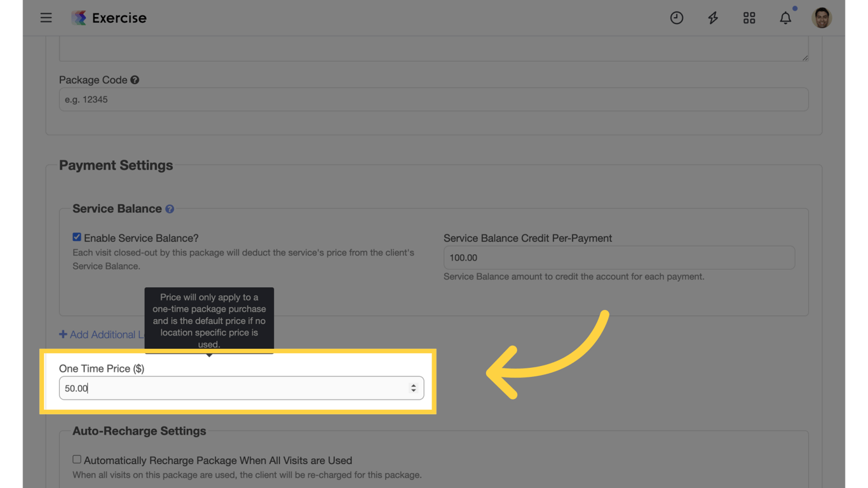This screenshot has height=488, width=868.
Task: Open the user profile avatar menu
Action: click(x=822, y=17)
